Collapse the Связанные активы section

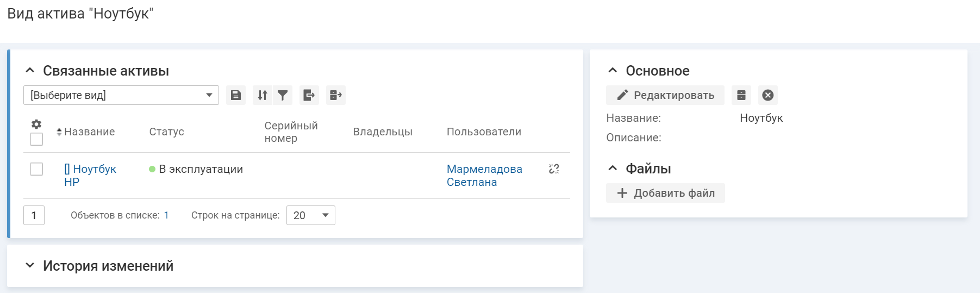point(30,71)
